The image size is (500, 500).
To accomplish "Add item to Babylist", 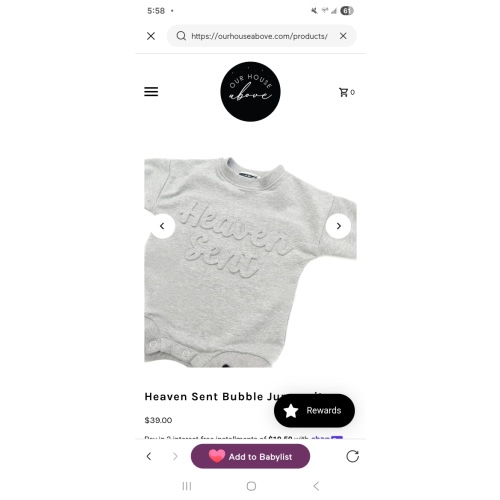I will 250,456.
